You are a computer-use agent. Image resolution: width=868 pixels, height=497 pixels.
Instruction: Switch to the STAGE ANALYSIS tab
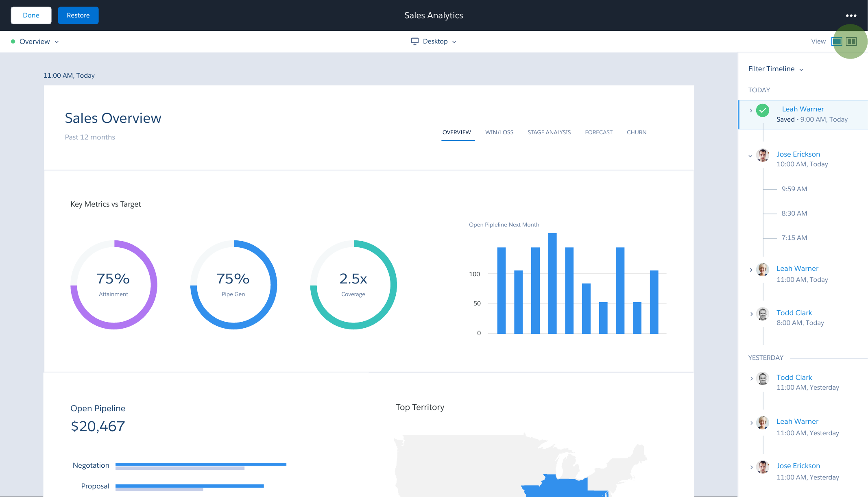tap(549, 133)
